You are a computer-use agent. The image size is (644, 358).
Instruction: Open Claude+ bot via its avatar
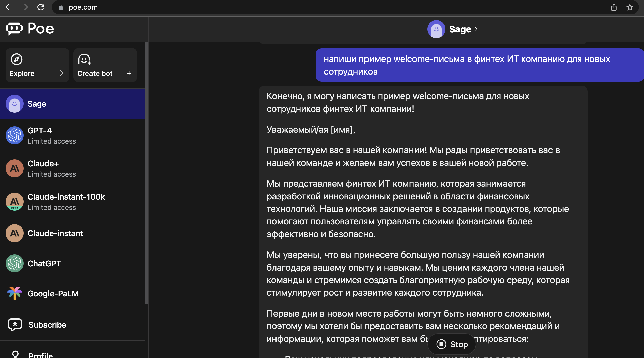click(15, 169)
